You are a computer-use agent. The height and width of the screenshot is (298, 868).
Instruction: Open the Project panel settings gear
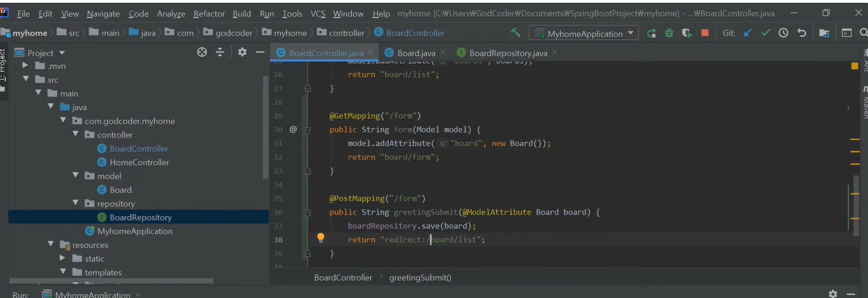242,52
